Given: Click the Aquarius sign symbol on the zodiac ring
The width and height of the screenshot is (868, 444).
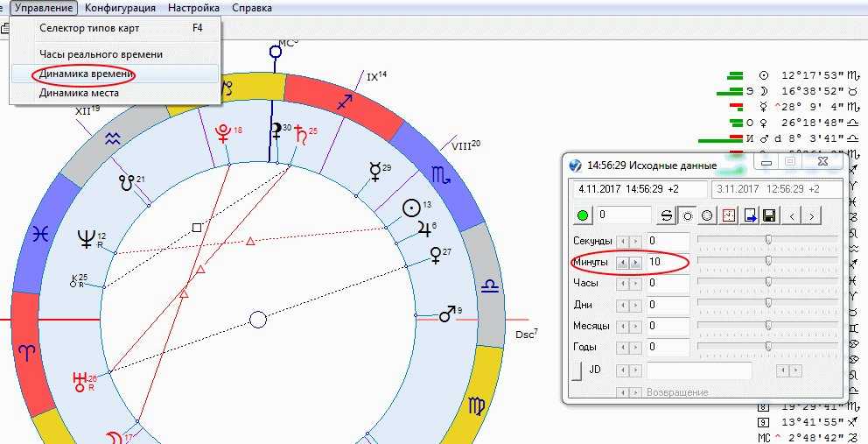Looking at the screenshot, I should click(x=112, y=140).
